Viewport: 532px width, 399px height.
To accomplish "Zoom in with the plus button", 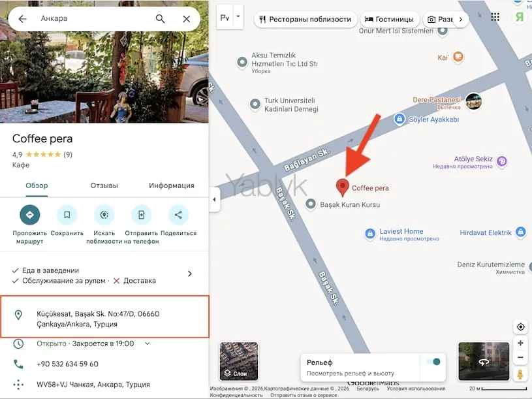I will [x=520, y=343].
